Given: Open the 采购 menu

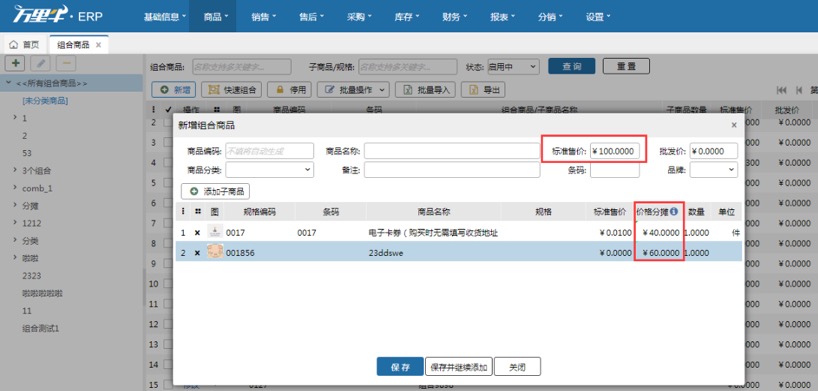Looking at the screenshot, I should [359, 16].
